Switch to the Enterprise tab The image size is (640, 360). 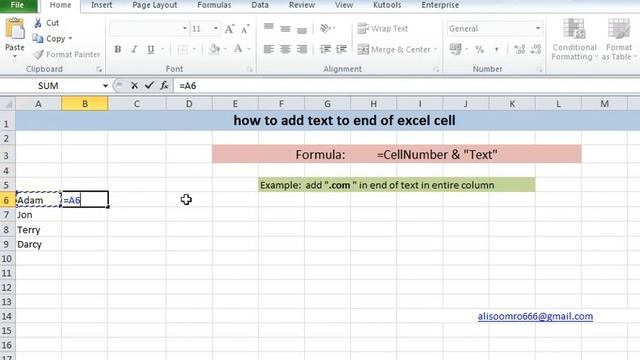[x=440, y=5]
